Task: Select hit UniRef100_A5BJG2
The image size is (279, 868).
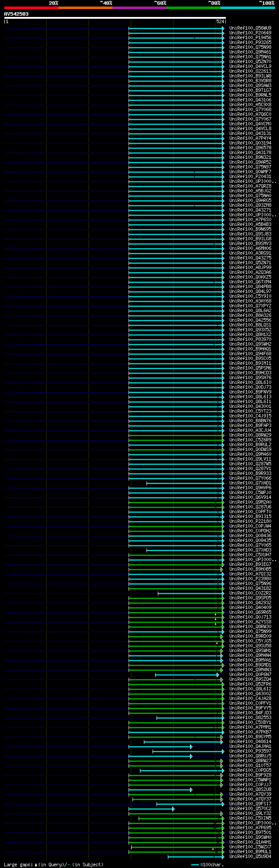Action: 250,191
